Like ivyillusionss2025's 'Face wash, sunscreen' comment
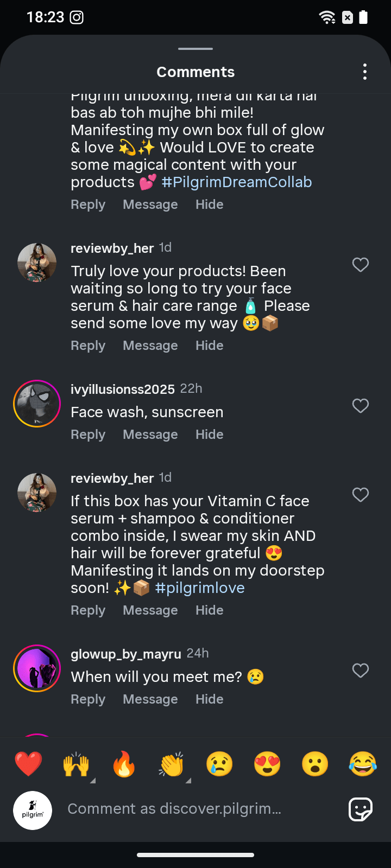The image size is (391, 868). point(361,406)
